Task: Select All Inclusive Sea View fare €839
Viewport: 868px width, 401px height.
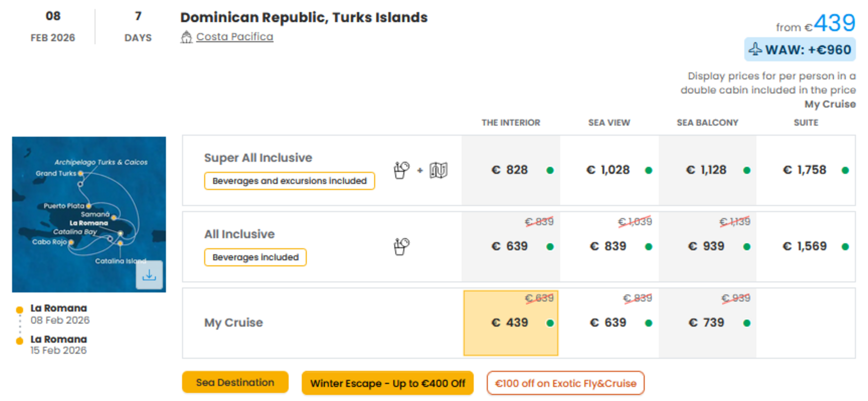Action: (x=609, y=247)
